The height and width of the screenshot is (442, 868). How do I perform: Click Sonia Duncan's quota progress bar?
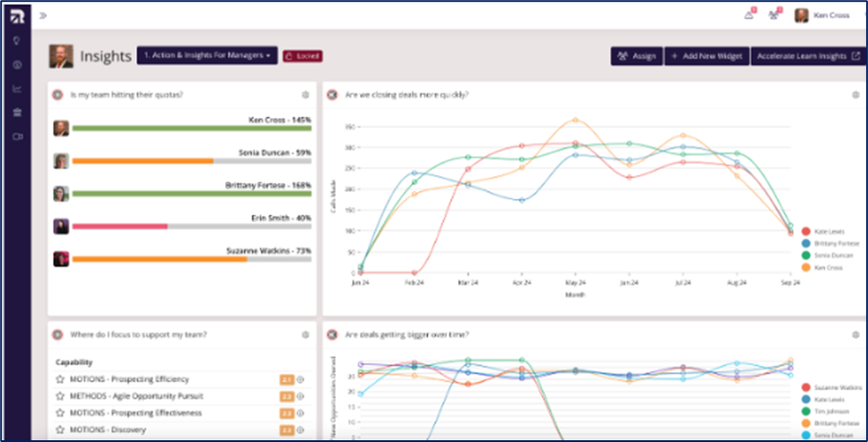[x=192, y=162]
